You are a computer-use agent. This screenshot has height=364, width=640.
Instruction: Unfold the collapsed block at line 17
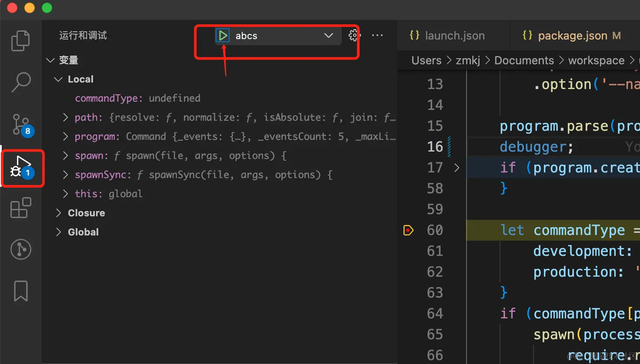(x=457, y=168)
